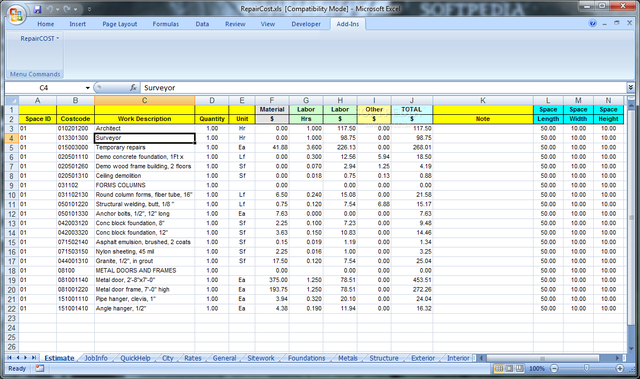Switch to the Sitework sheet
The width and height of the screenshot is (640, 379).
(x=261, y=358)
